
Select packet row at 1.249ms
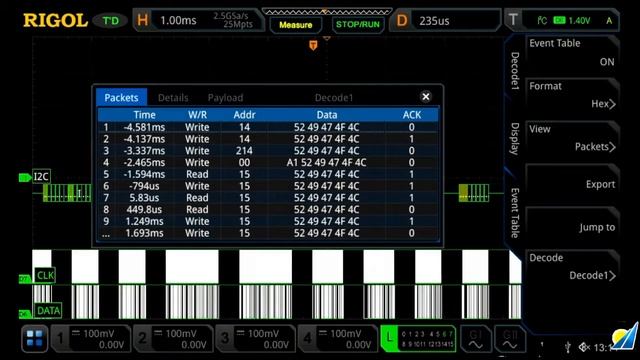point(268,222)
